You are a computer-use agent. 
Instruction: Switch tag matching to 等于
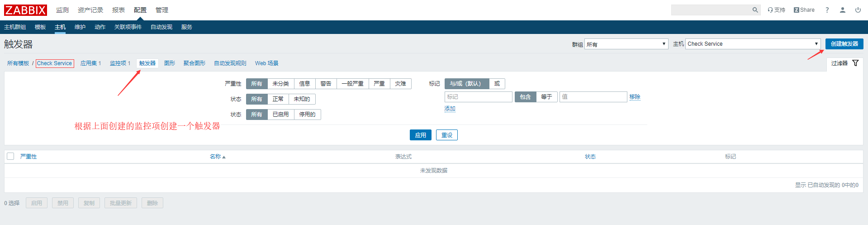point(546,97)
